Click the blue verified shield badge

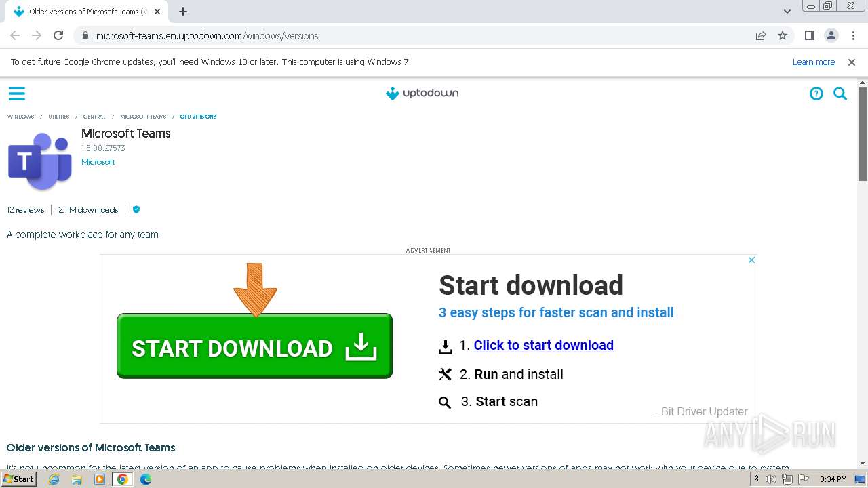(x=136, y=209)
